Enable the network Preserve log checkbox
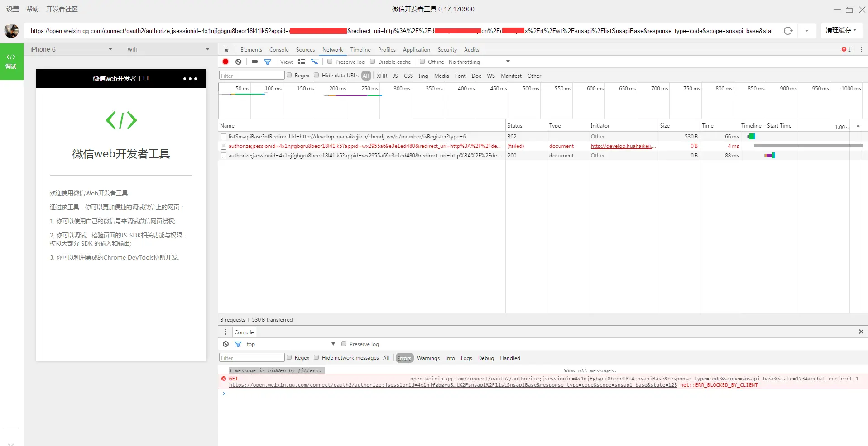Viewport: 868px width, 446px height. point(330,62)
